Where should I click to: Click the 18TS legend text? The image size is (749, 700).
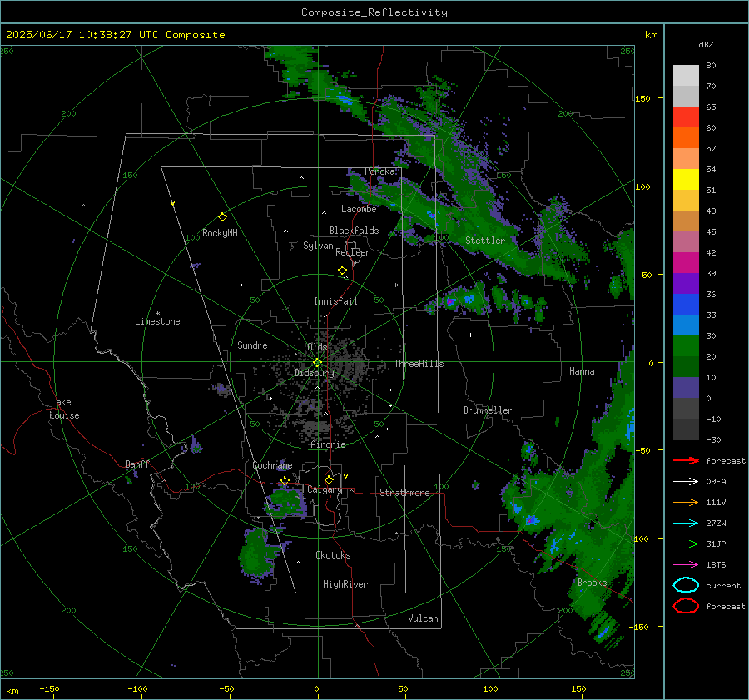point(716,565)
